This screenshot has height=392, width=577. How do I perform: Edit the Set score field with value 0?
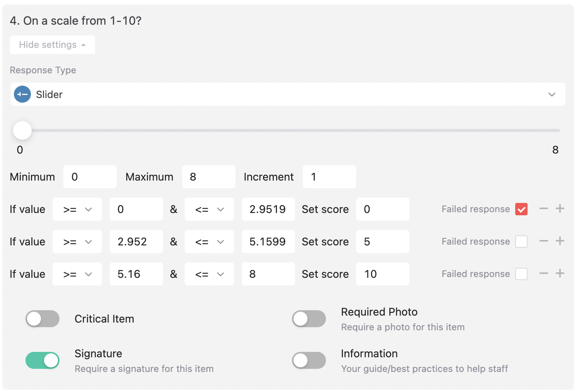pyautogui.click(x=383, y=209)
